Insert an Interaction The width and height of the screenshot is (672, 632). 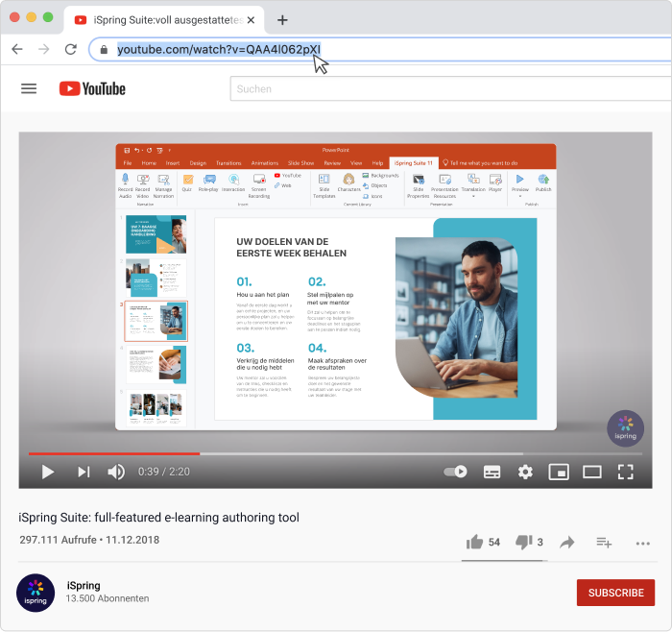233,182
